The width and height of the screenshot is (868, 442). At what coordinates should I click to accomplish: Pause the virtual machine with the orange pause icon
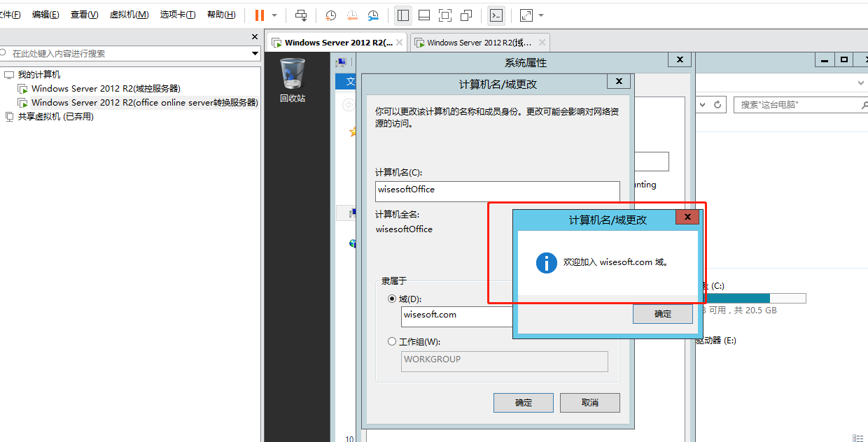pos(260,15)
